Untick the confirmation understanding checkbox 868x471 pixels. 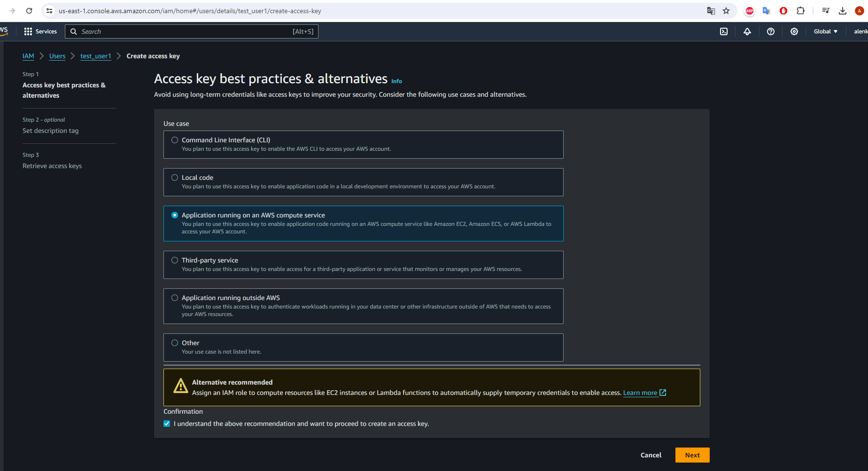tap(167, 424)
